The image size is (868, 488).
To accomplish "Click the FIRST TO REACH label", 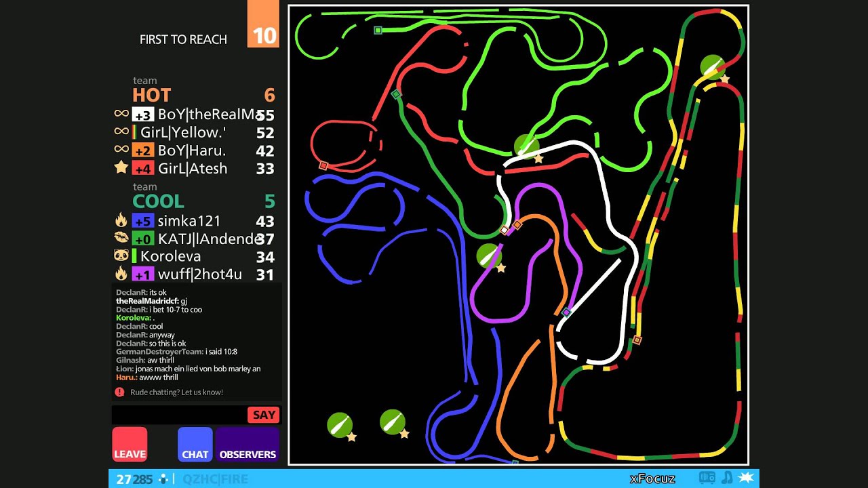I will coord(183,39).
